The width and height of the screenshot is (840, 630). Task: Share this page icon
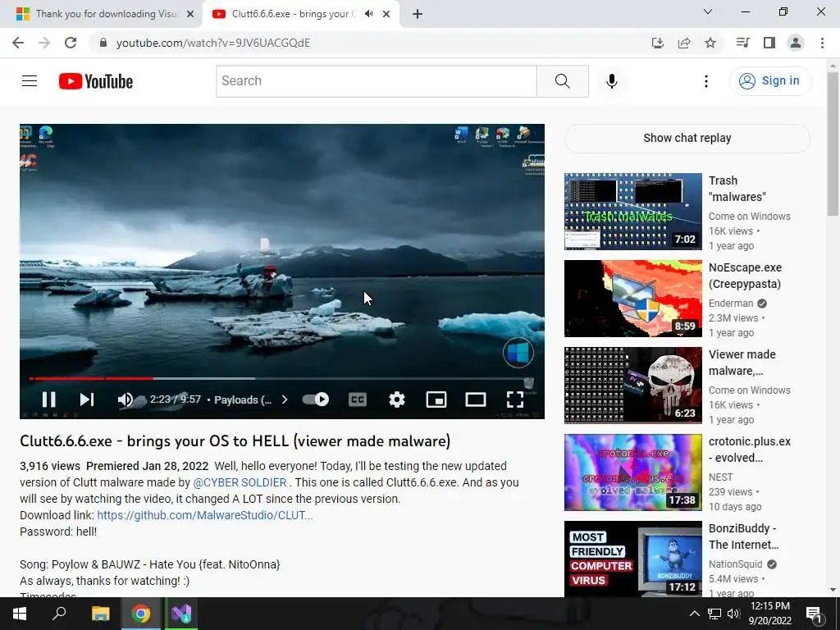click(x=683, y=43)
